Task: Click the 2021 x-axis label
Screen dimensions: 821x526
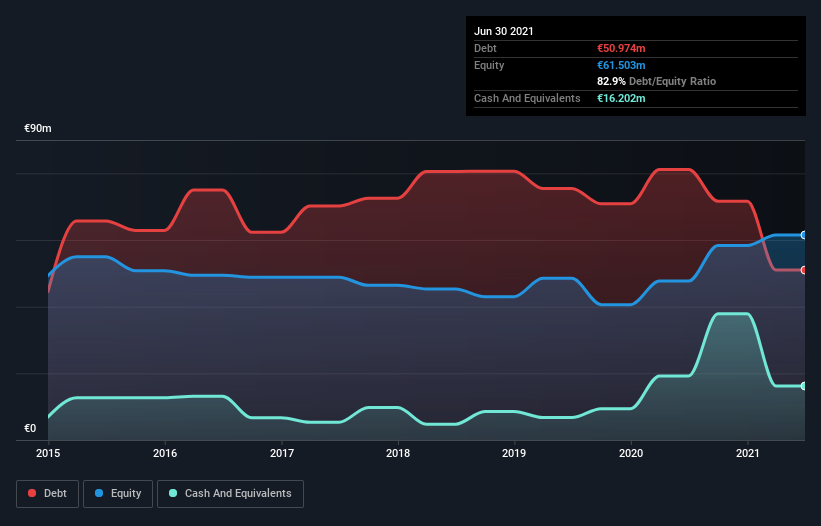Action: 748,453
